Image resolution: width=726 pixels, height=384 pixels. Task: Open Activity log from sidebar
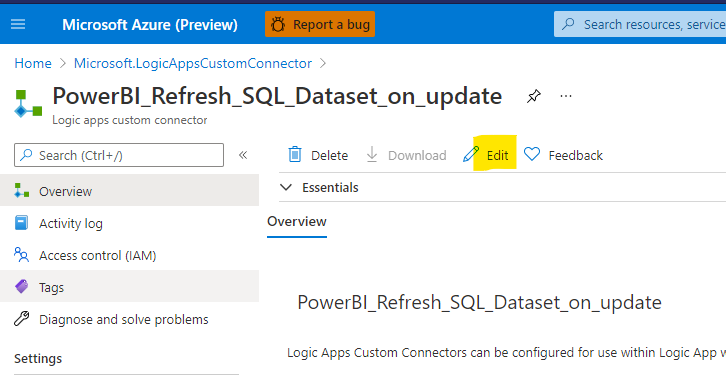coord(129,223)
